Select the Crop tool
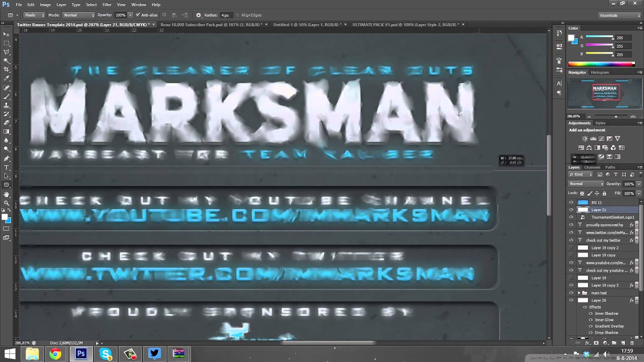This screenshot has height=362, width=644. click(x=7, y=69)
